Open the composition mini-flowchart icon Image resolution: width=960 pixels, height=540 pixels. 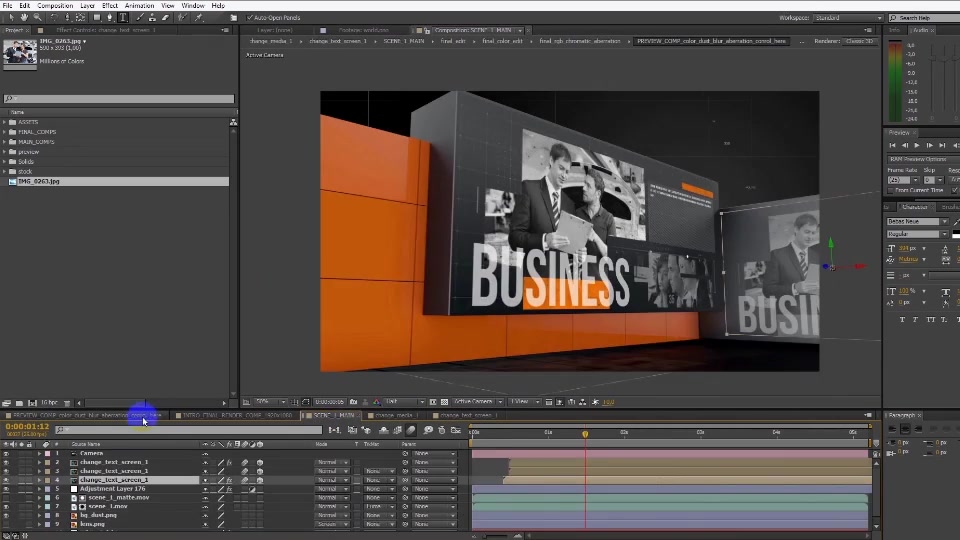click(334, 430)
